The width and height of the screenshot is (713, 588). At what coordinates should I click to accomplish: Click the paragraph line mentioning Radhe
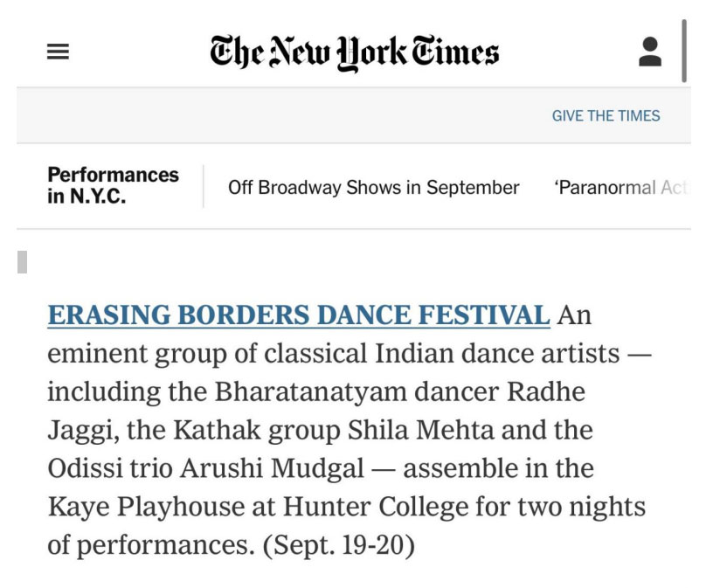pos(316,392)
